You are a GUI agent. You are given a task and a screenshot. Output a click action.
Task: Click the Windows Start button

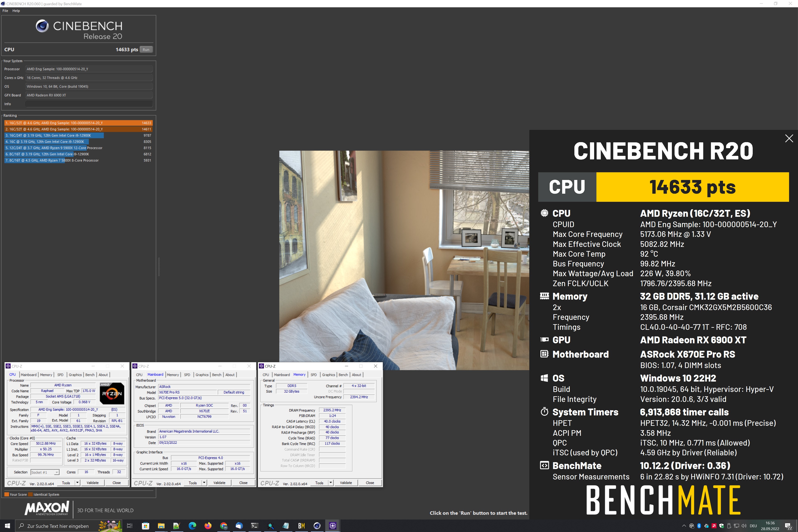click(7, 526)
